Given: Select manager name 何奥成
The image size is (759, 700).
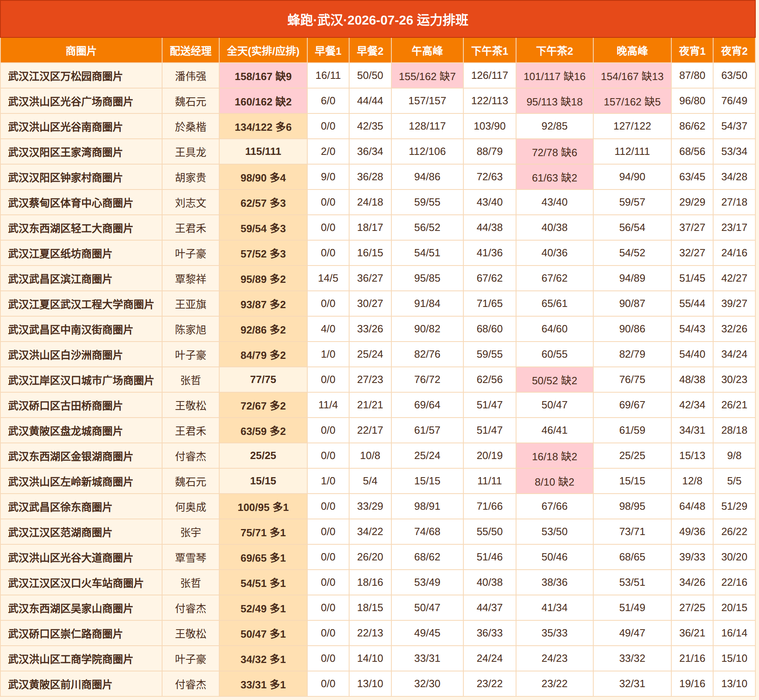Looking at the screenshot, I should (x=191, y=507).
